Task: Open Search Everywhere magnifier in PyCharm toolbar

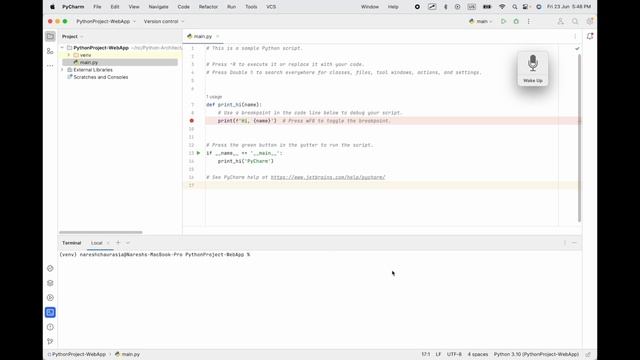Action: (x=575, y=21)
